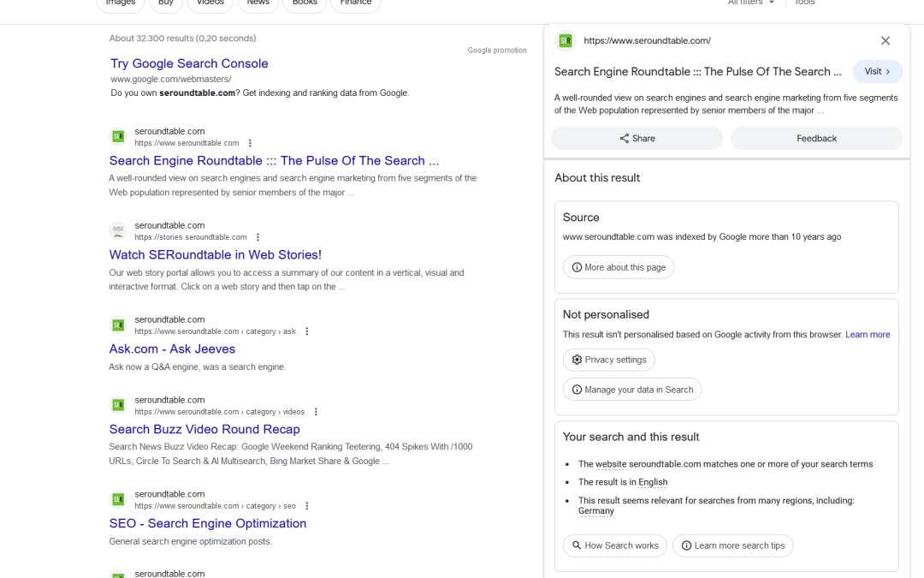Click the Share button in side panel
This screenshot has width=924, height=578.
(637, 138)
